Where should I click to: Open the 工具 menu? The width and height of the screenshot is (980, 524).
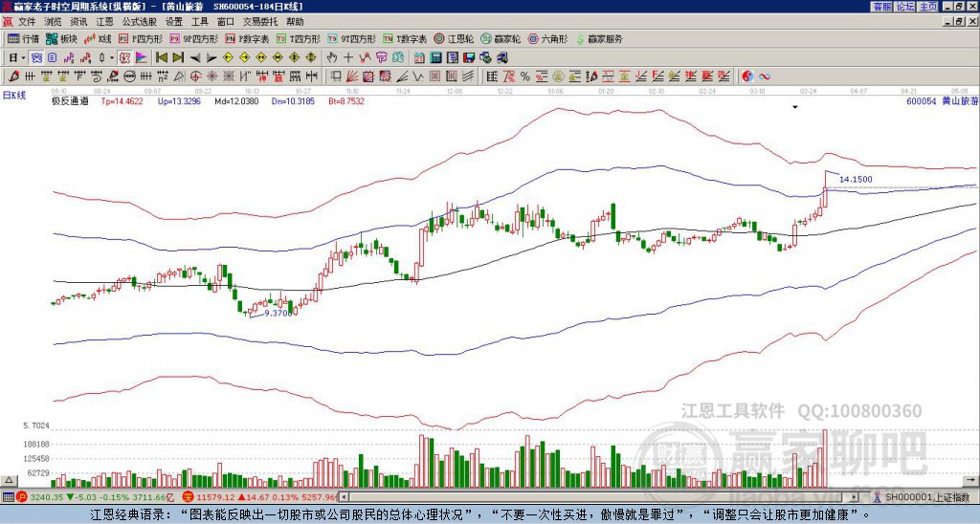point(199,22)
